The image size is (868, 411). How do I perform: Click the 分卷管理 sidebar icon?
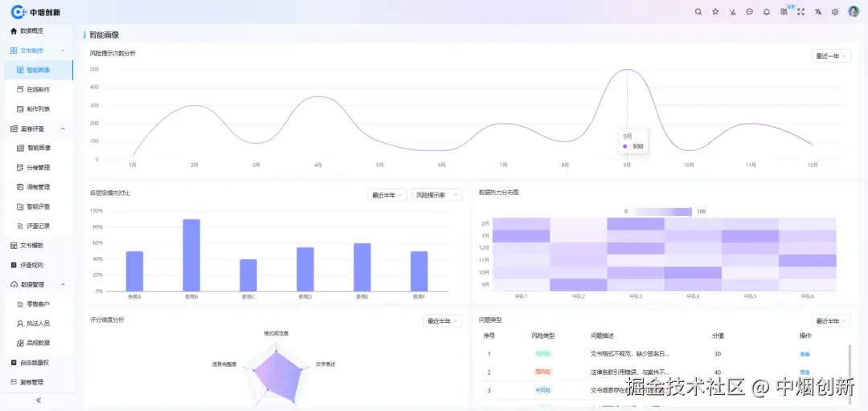[20, 168]
